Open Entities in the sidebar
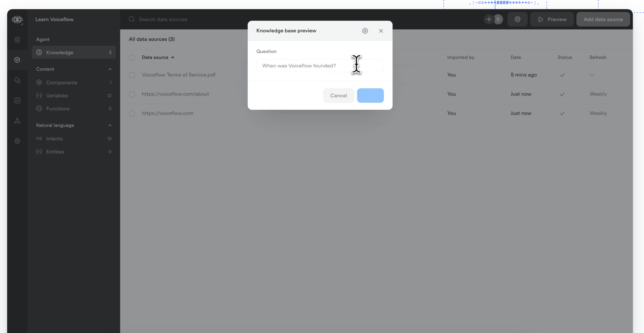The height and width of the screenshot is (333, 644). coord(74,152)
